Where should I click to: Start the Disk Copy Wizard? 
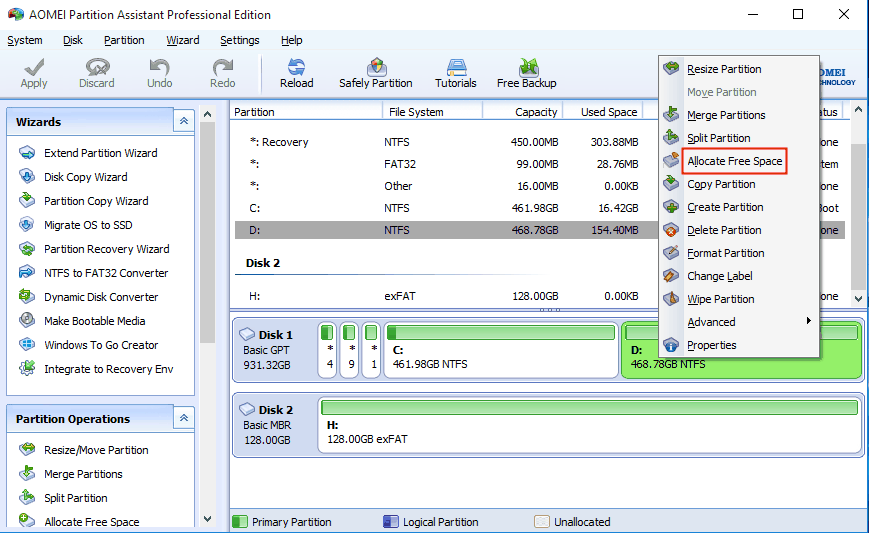(x=86, y=177)
